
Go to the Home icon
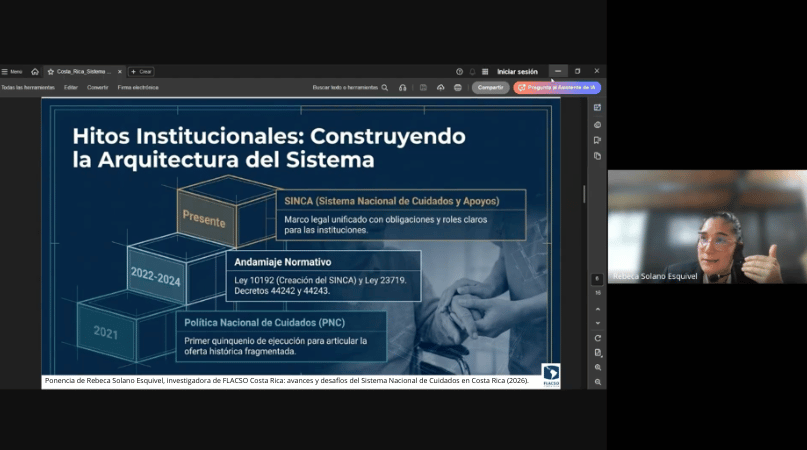click(35, 72)
